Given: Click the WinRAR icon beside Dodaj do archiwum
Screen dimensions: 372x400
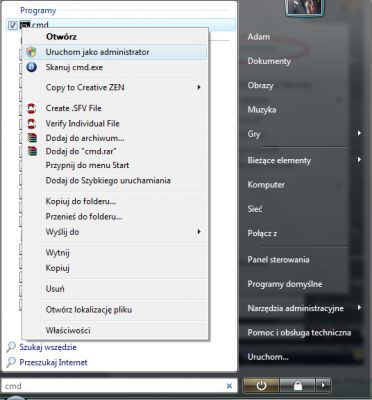Looking at the screenshot, I should click(32, 138).
